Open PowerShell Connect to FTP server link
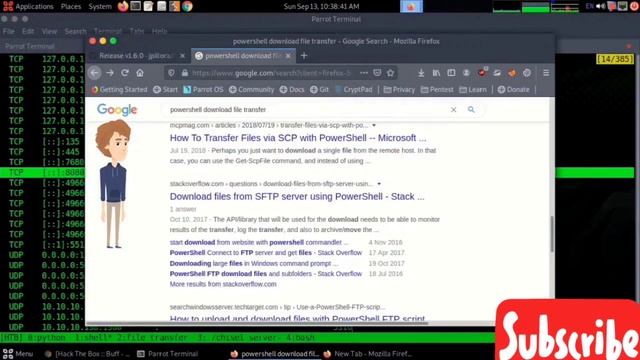This screenshot has height=360, width=640. click(266, 253)
